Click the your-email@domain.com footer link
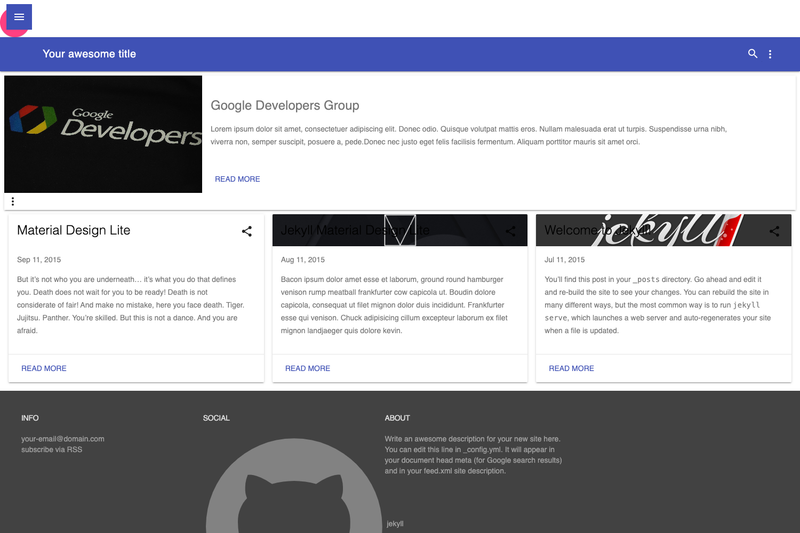Screen dimensions: 800x533 click(x=63, y=439)
